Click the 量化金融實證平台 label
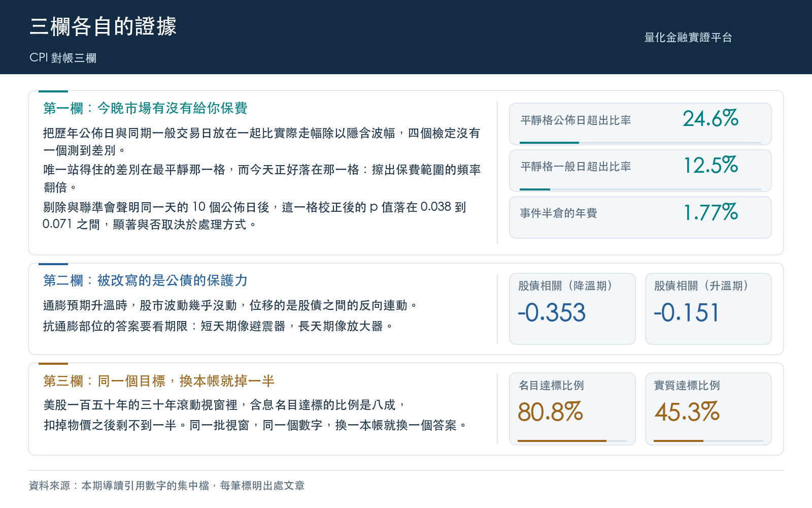 (x=688, y=38)
